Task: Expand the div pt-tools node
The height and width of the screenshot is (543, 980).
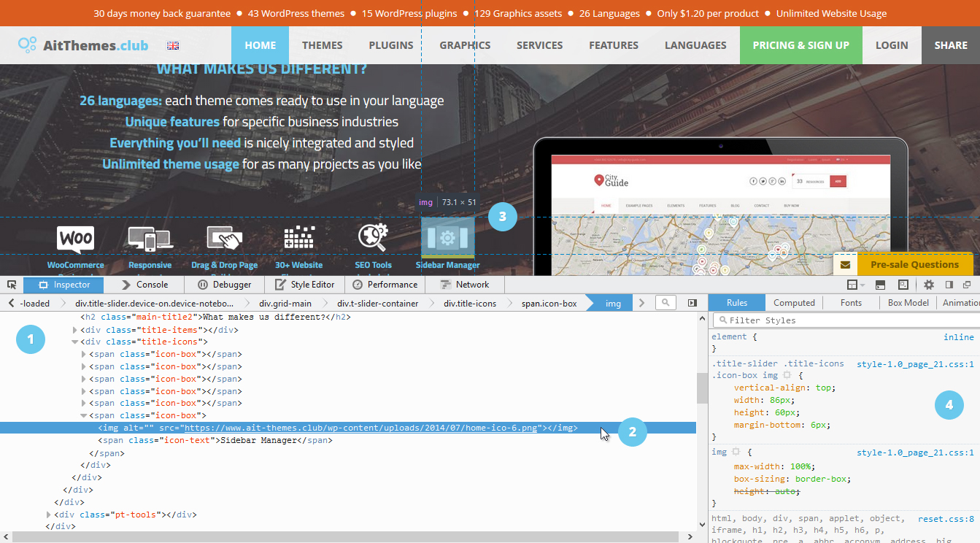Action: click(48, 515)
